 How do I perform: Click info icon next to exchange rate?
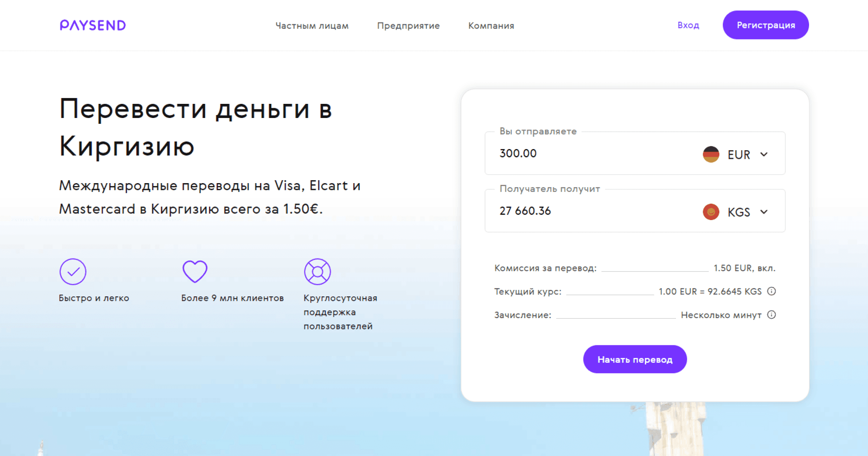coord(771,291)
